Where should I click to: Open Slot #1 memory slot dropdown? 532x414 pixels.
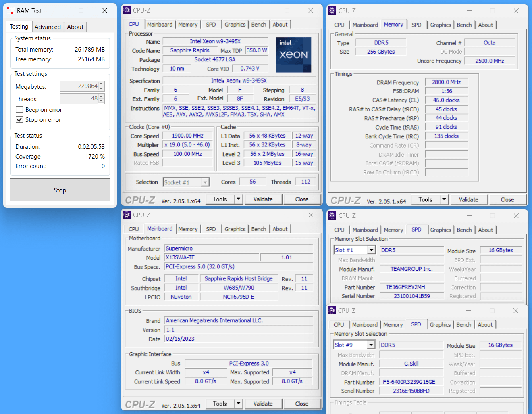tap(371, 250)
